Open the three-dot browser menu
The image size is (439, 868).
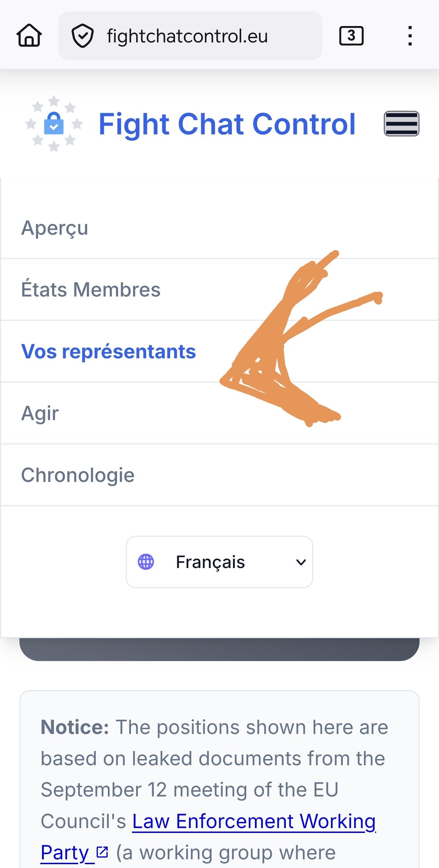(x=410, y=36)
